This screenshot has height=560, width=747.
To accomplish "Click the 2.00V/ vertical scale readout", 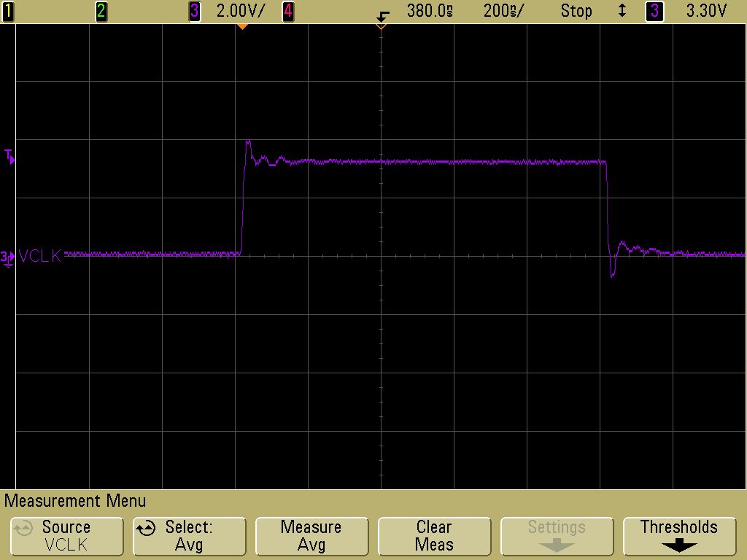I will (x=239, y=11).
